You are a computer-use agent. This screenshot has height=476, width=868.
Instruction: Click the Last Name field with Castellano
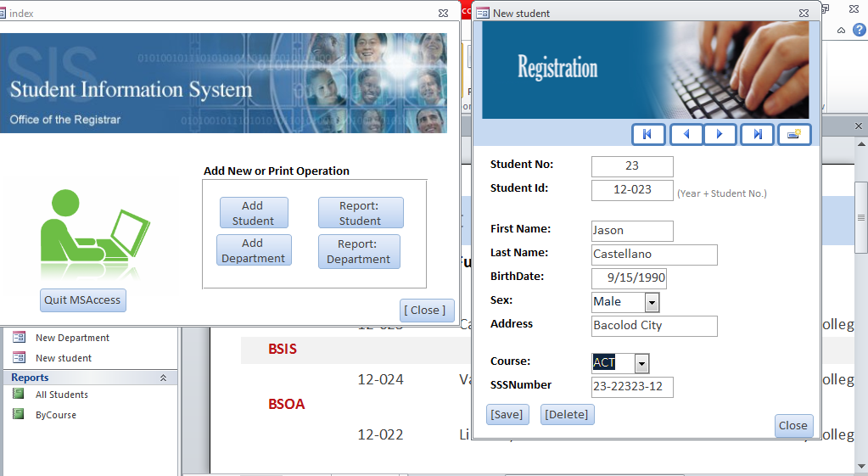pyautogui.click(x=654, y=255)
